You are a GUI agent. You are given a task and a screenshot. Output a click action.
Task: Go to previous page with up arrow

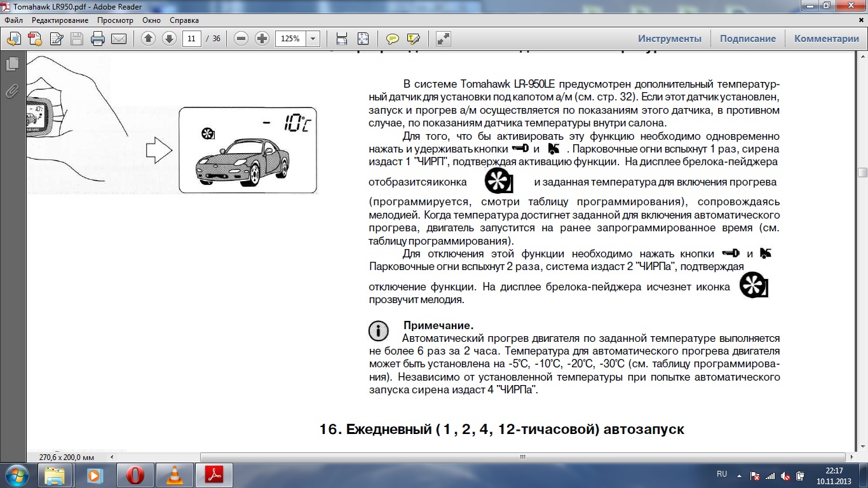tap(149, 39)
